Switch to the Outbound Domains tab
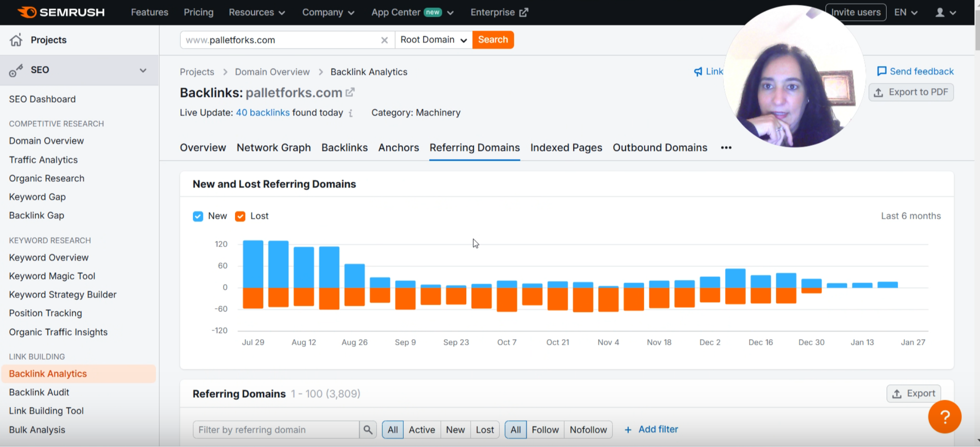 point(660,148)
